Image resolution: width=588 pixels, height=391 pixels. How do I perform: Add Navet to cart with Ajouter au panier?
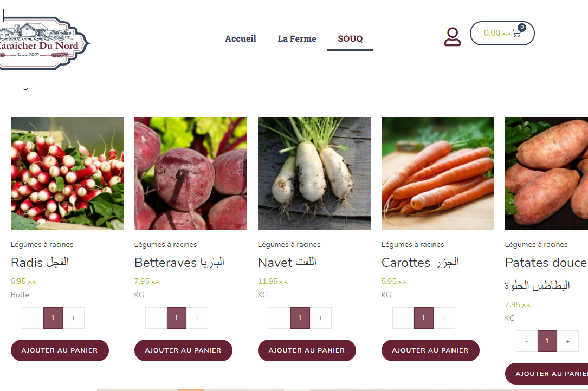(x=307, y=350)
